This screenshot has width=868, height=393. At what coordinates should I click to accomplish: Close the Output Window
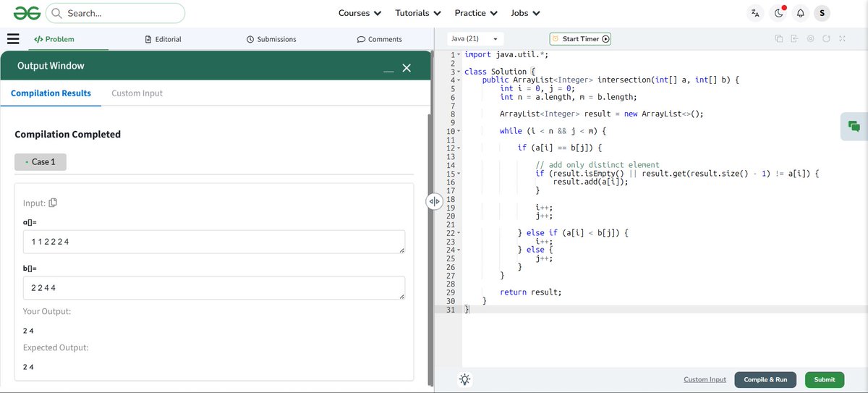tap(407, 67)
